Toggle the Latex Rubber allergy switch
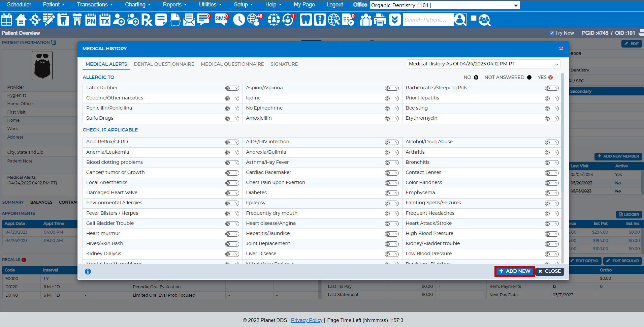 click(x=232, y=88)
